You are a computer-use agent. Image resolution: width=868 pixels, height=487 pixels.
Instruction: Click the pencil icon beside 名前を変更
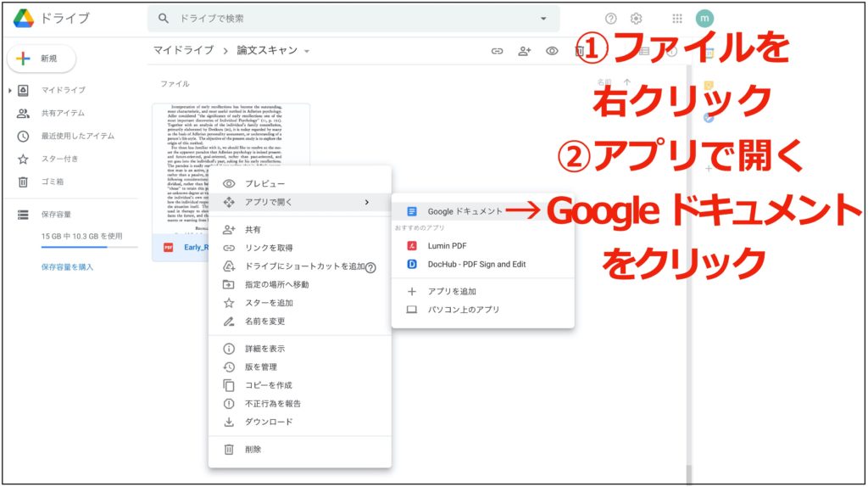229,321
